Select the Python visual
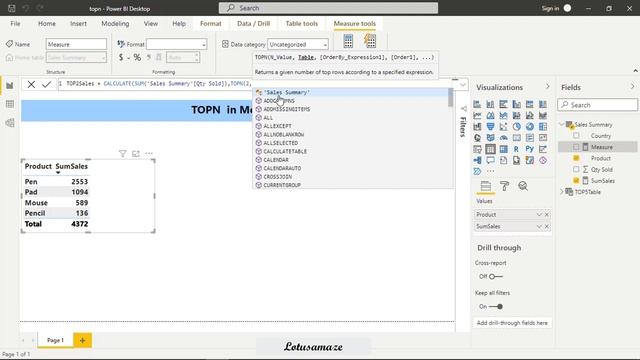640x360 pixels. (530, 149)
